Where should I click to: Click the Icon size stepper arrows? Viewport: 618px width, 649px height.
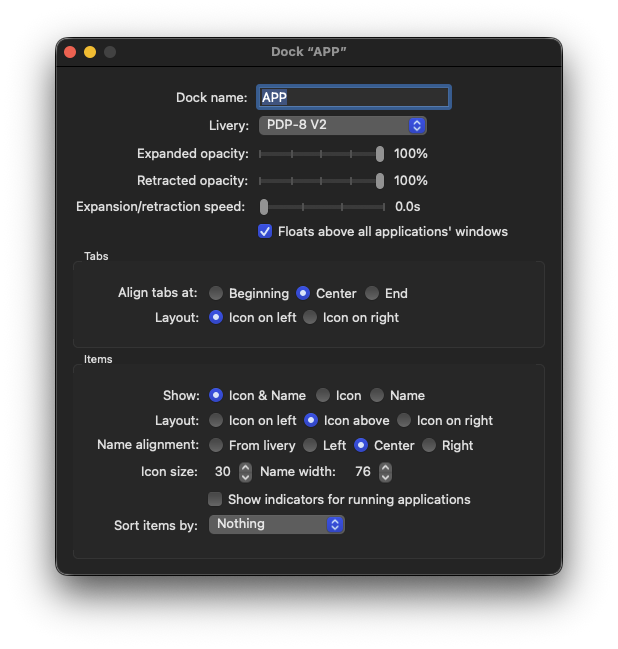click(245, 472)
